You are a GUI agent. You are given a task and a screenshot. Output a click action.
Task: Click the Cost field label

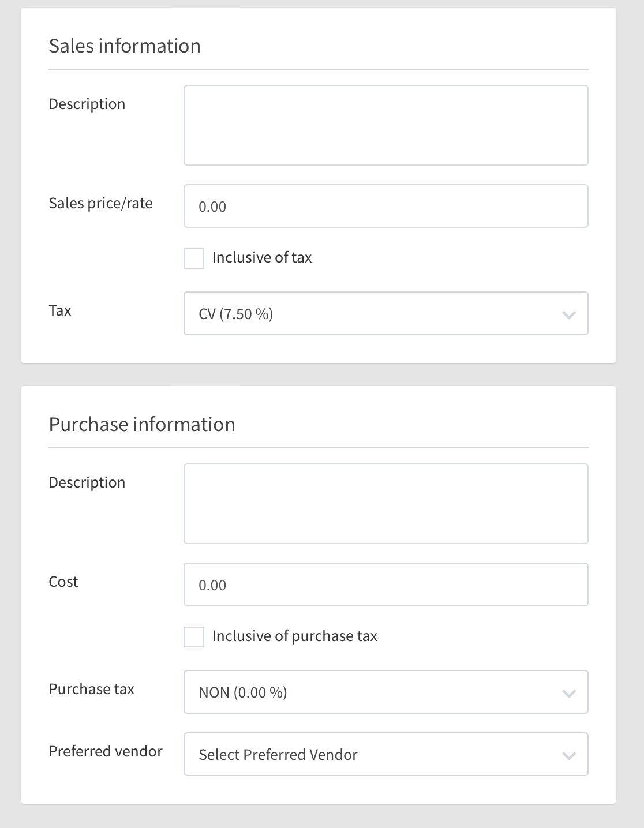click(63, 582)
